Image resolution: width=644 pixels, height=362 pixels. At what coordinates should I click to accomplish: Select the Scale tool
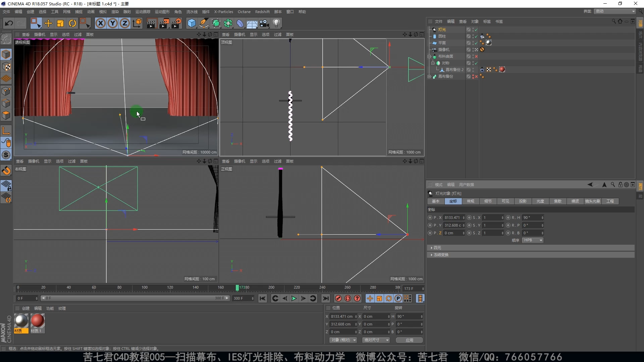[x=60, y=23]
